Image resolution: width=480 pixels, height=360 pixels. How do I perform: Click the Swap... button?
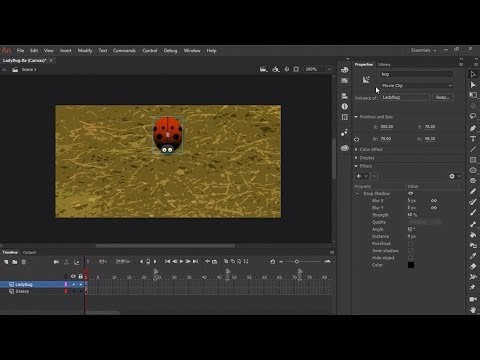(x=443, y=97)
